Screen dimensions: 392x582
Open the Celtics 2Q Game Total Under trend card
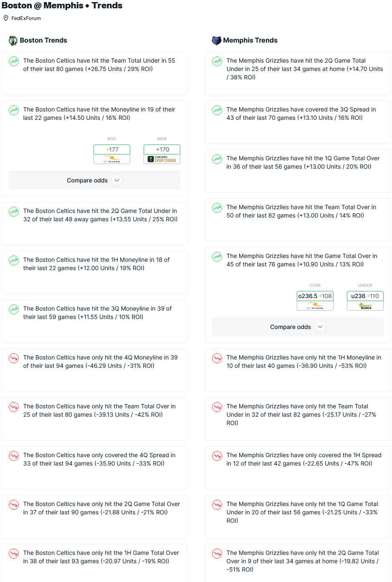pyautogui.click(x=94, y=223)
